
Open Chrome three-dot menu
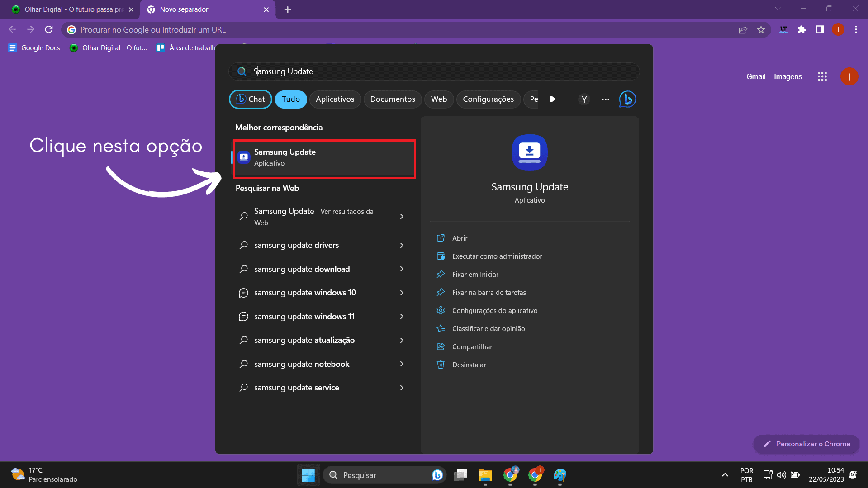click(x=856, y=29)
